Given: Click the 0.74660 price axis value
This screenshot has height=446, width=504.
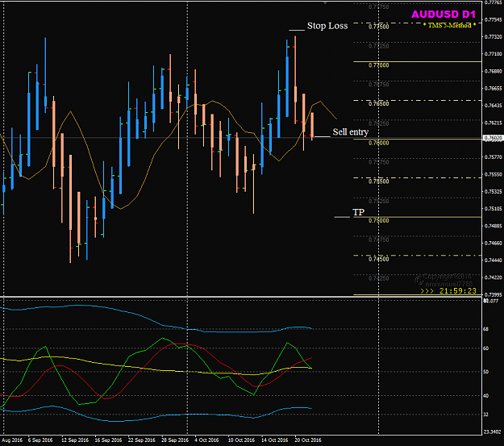Looking at the screenshot, I should (494, 244).
